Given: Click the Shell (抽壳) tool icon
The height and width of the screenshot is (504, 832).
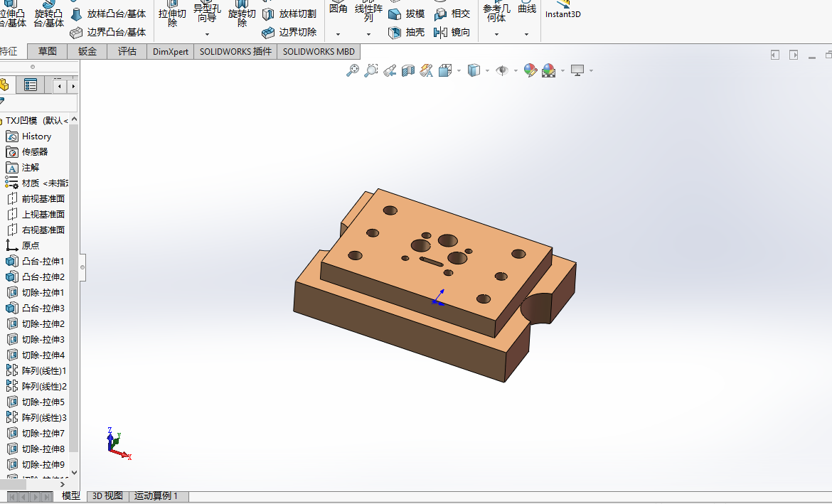Looking at the screenshot, I should 395,32.
